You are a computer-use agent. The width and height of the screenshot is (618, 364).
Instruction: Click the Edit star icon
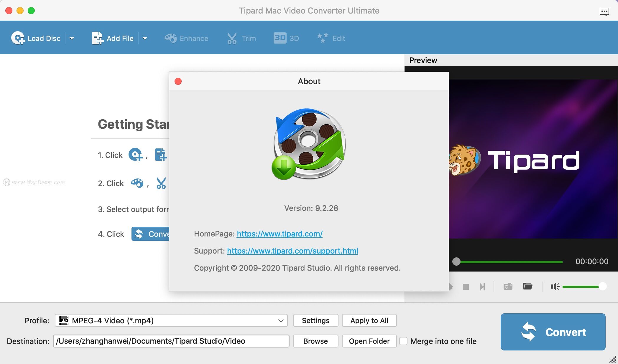click(x=322, y=38)
